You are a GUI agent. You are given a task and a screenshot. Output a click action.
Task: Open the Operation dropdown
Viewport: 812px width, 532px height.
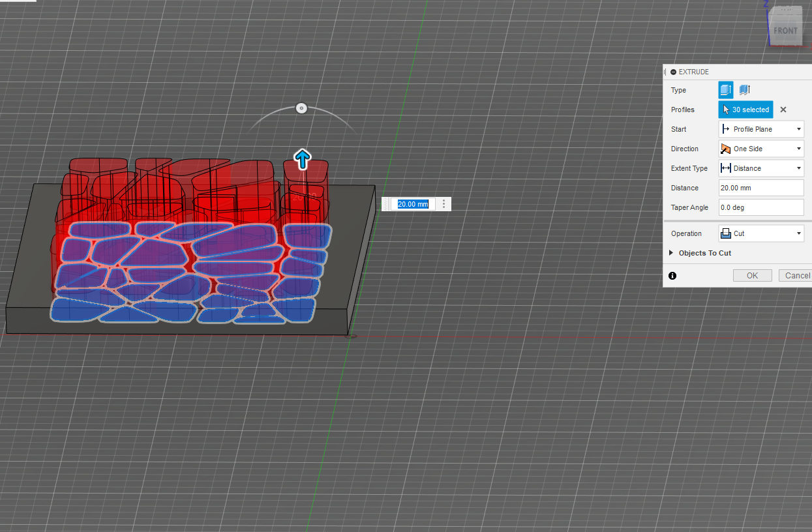click(x=798, y=233)
